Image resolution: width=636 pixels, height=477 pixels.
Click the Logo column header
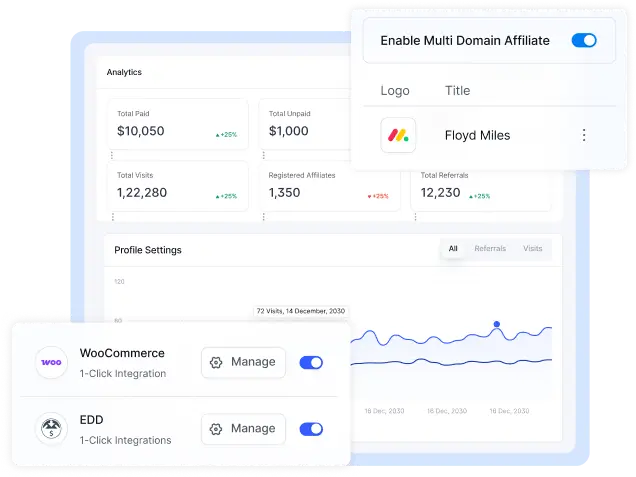(x=395, y=90)
